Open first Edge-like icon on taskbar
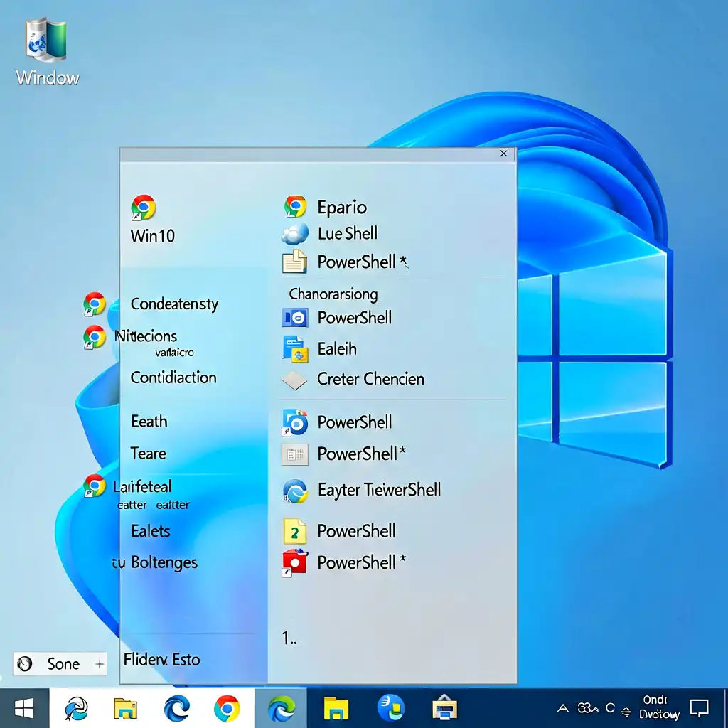Viewport: 728px width, 728px height. point(76,709)
